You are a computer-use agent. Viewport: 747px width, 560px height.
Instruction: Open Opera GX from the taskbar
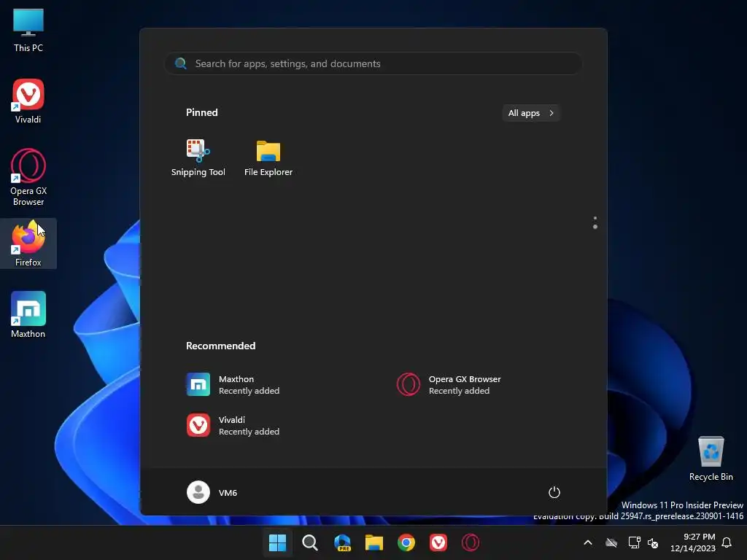pos(471,542)
